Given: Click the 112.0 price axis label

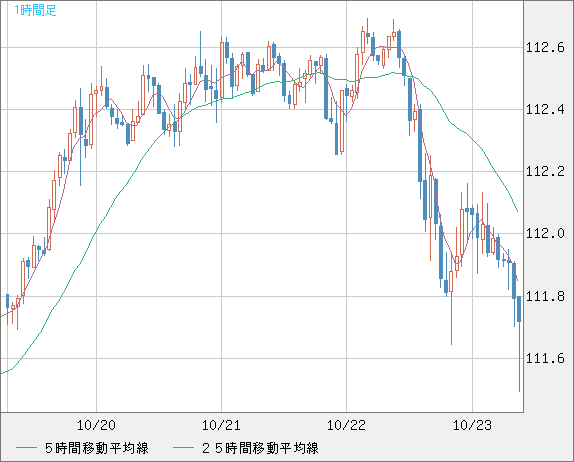Looking at the screenshot, I should pyautogui.click(x=545, y=233).
